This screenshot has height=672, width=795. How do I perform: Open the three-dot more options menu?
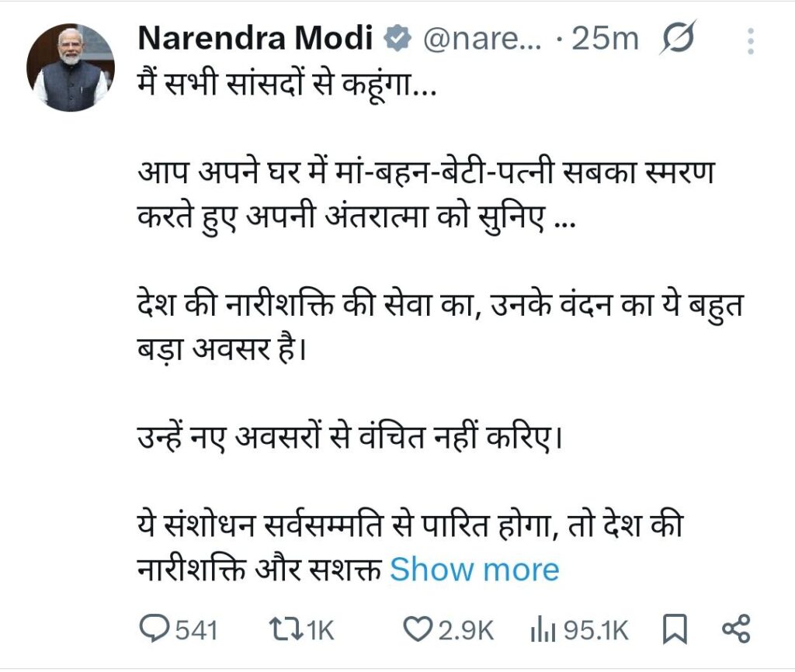click(x=750, y=40)
